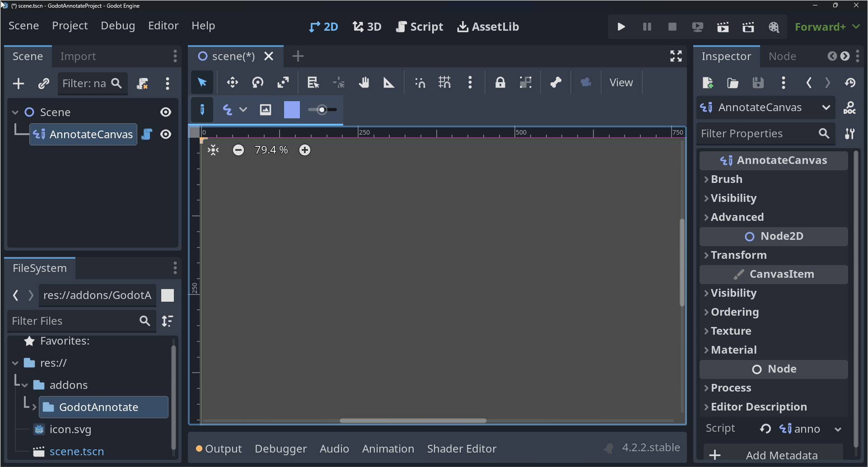Open the Shader Editor bottom panel
This screenshot has width=868, height=467.
point(462,448)
